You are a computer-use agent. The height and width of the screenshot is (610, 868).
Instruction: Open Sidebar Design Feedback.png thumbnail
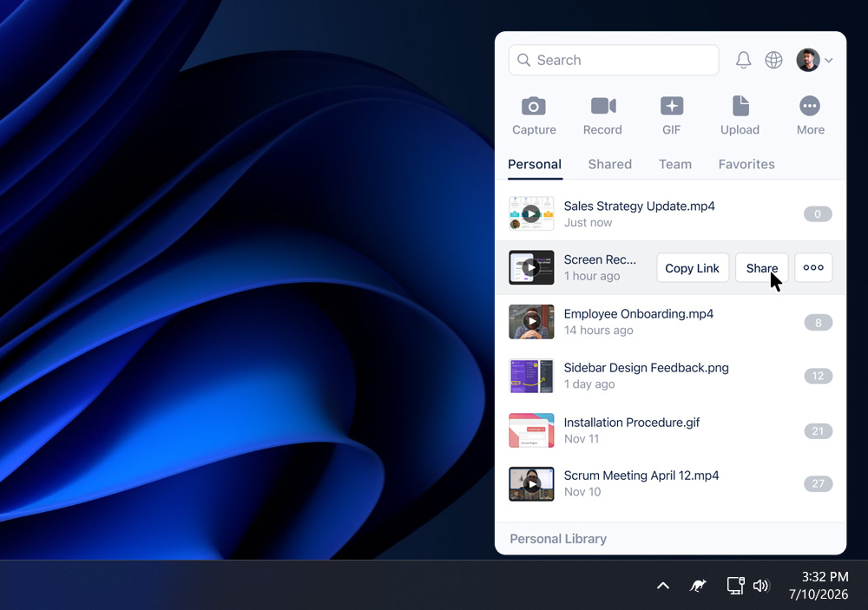pos(531,376)
